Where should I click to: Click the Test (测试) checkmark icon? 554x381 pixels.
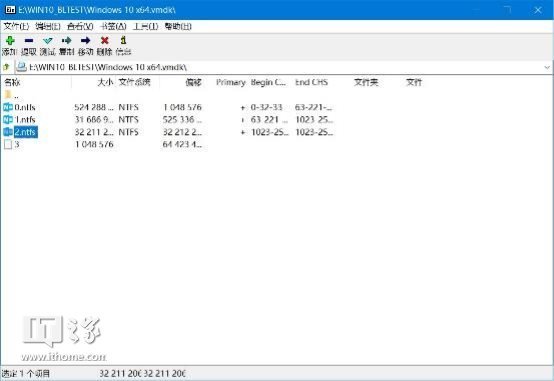[x=48, y=40]
